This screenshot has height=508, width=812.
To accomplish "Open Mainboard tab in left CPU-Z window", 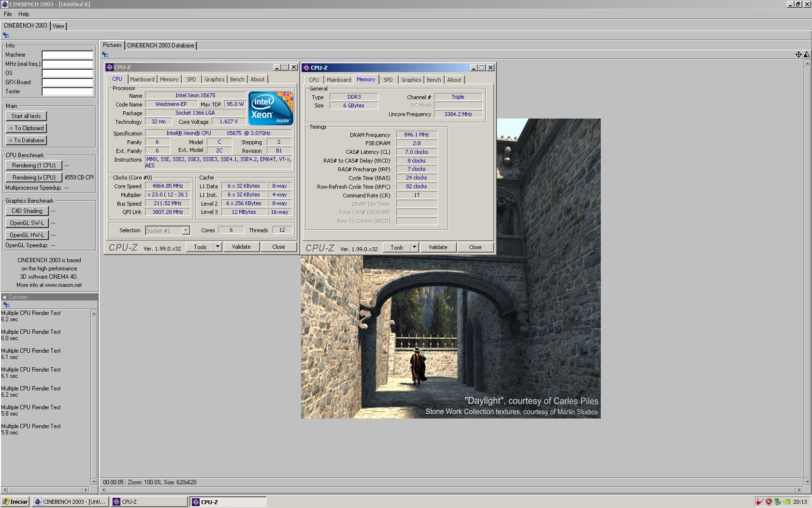I will point(142,79).
